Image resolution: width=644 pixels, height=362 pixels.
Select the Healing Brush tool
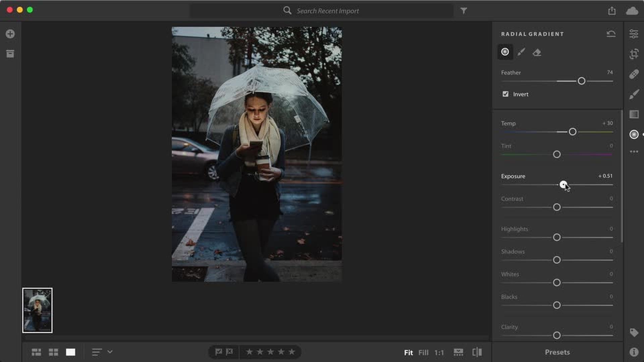coord(634,74)
